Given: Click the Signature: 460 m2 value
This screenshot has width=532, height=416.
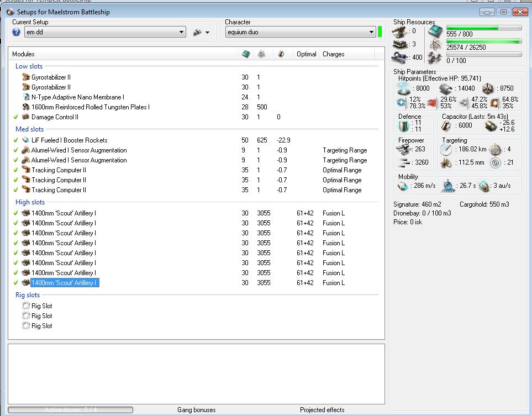Looking at the screenshot, I should point(417,204).
